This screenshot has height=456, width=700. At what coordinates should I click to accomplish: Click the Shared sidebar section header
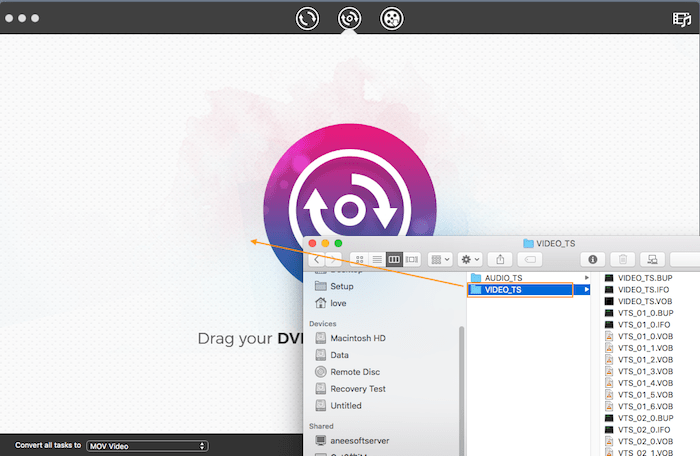[321, 426]
